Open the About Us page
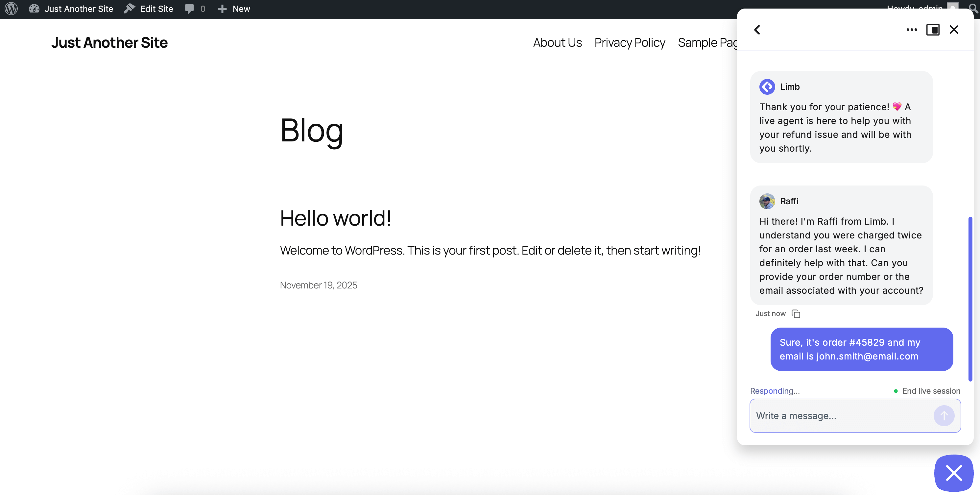This screenshot has width=980, height=495. 557,43
